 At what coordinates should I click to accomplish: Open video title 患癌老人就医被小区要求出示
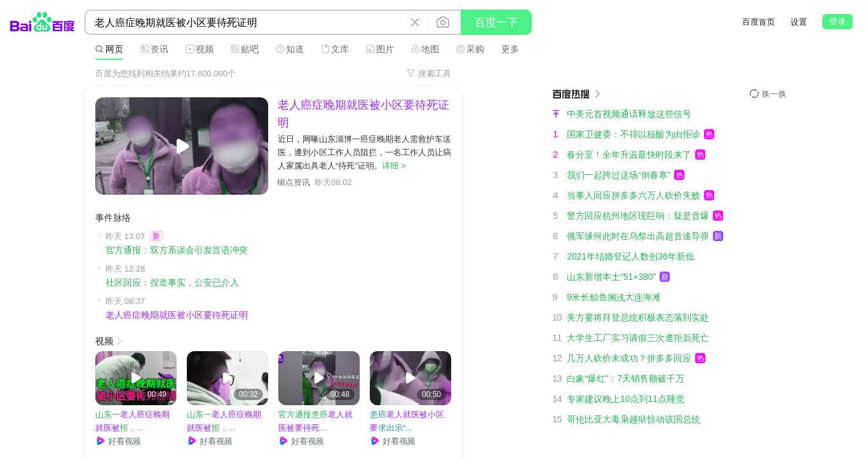(407, 421)
